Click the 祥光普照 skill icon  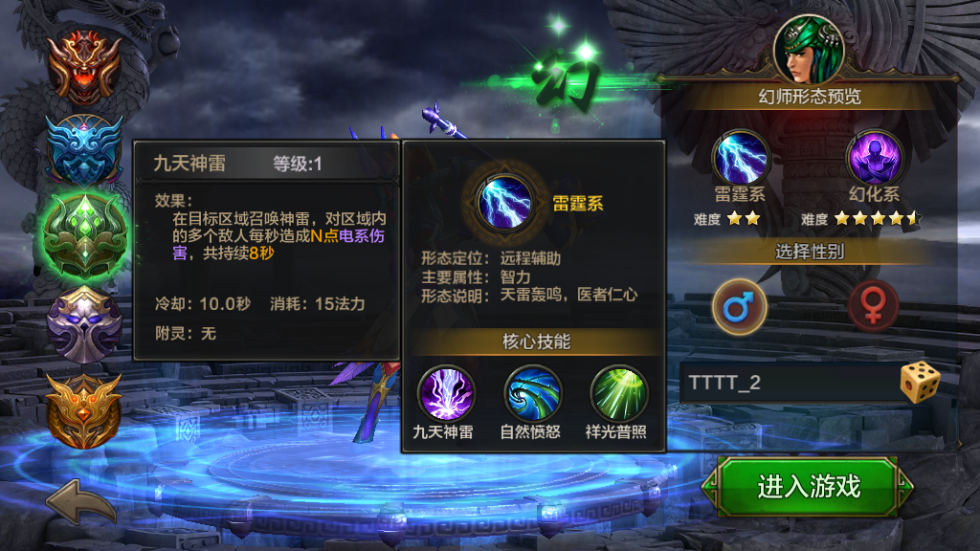(x=618, y=393)
